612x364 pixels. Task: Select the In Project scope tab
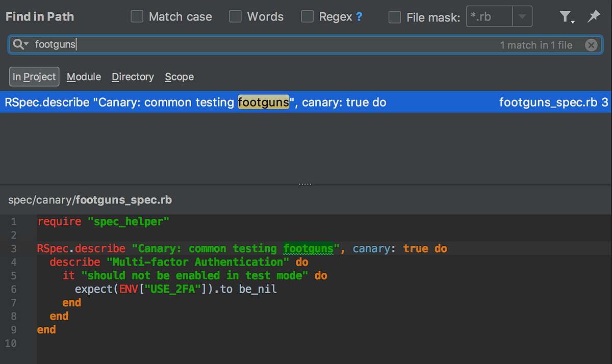[34, 77]
